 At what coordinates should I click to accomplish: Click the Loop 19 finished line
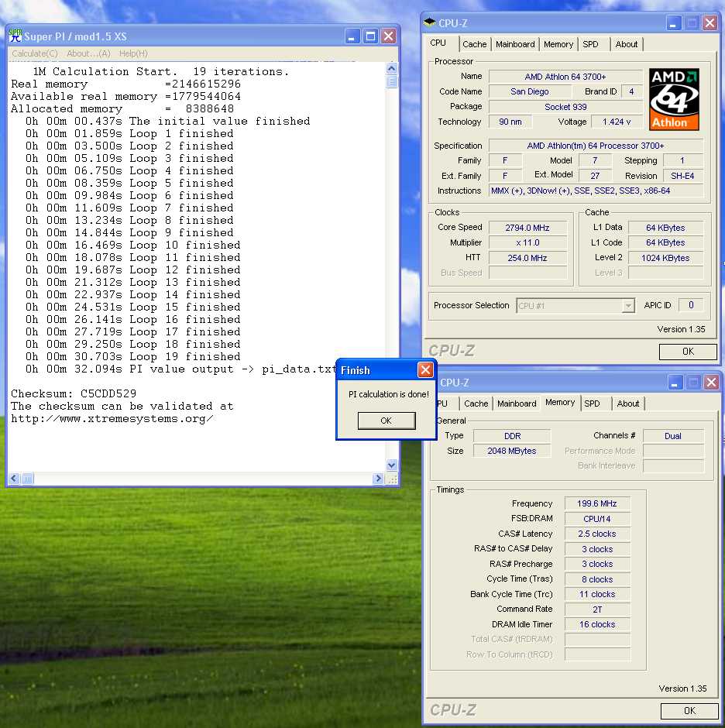click(132, 356)
